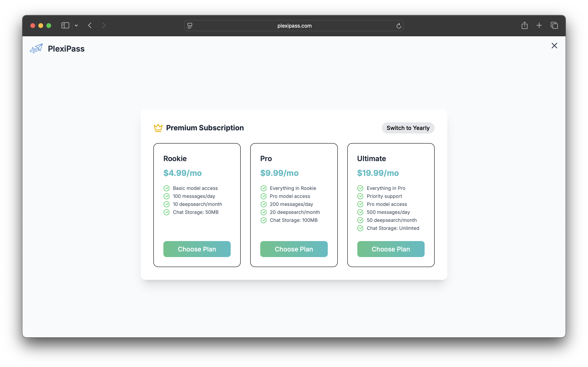Click the green fullscreen window button
588x367 pixels.
click(x=49, y=26)
